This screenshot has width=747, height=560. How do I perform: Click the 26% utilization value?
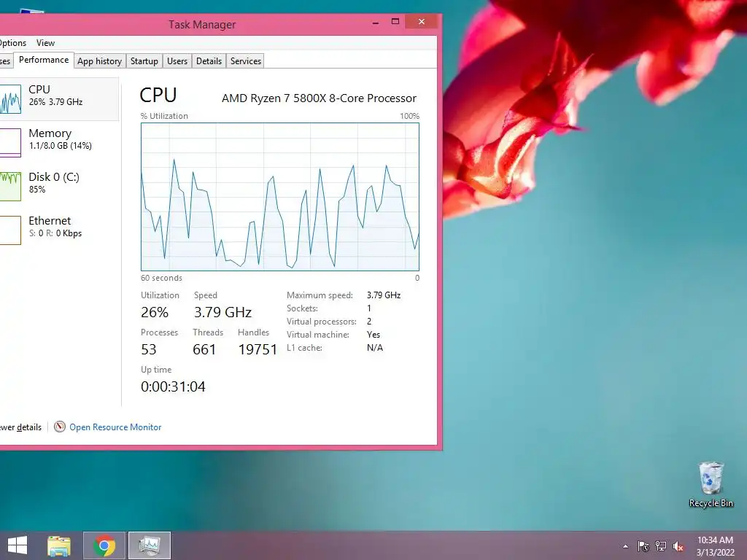click(155, 312)
